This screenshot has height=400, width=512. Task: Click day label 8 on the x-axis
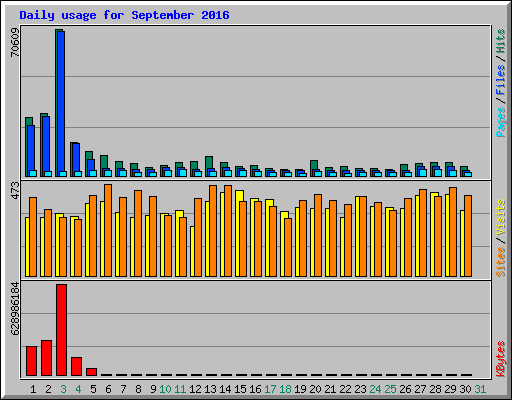(138, 389)
